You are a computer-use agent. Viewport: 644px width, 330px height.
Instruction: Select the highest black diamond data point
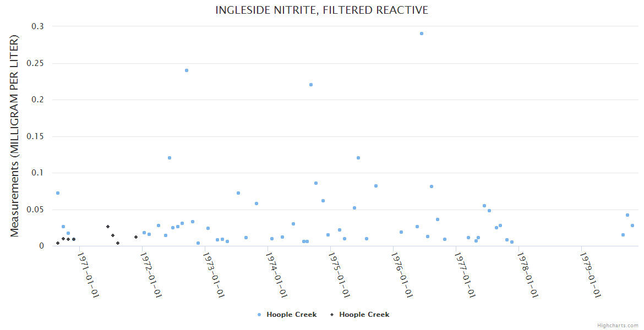point(108,227)
